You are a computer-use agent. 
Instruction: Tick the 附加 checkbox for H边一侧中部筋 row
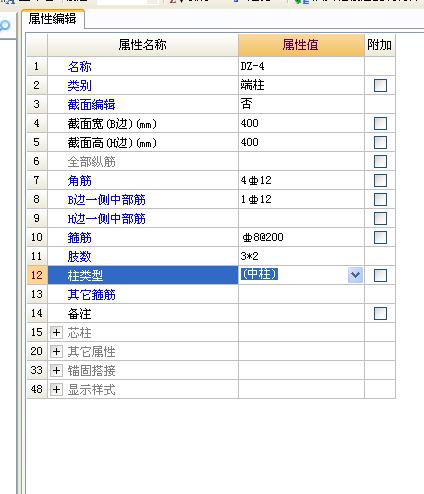380,218
